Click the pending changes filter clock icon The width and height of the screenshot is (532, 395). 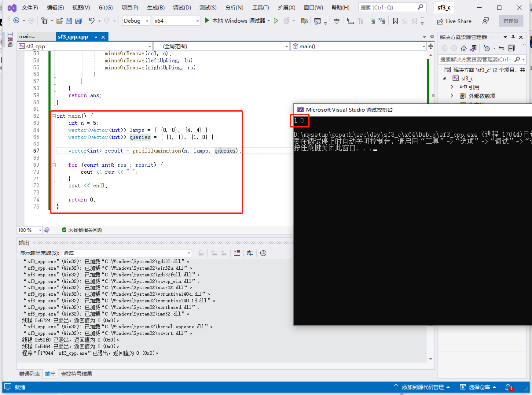click(x=487, y=48)
